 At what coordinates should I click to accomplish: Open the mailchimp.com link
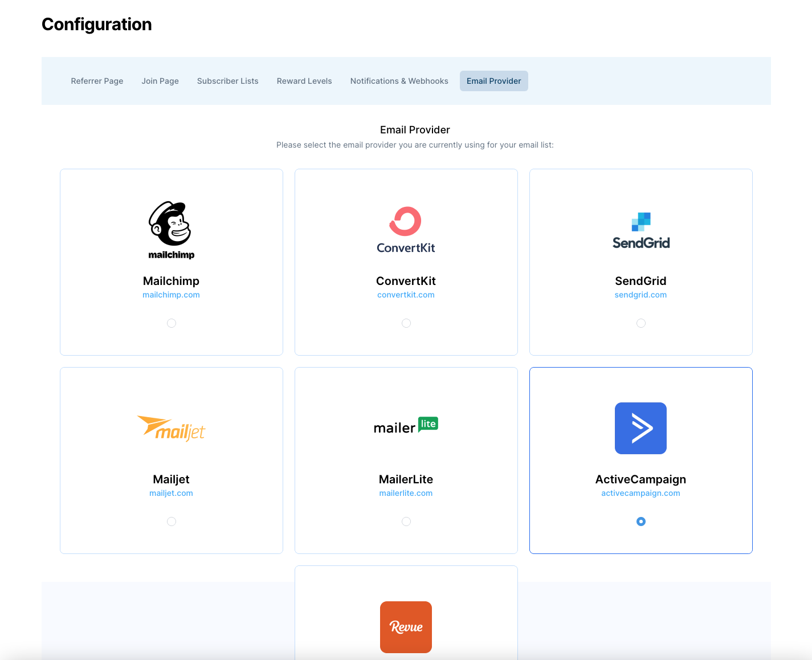[x=171, y=295]
